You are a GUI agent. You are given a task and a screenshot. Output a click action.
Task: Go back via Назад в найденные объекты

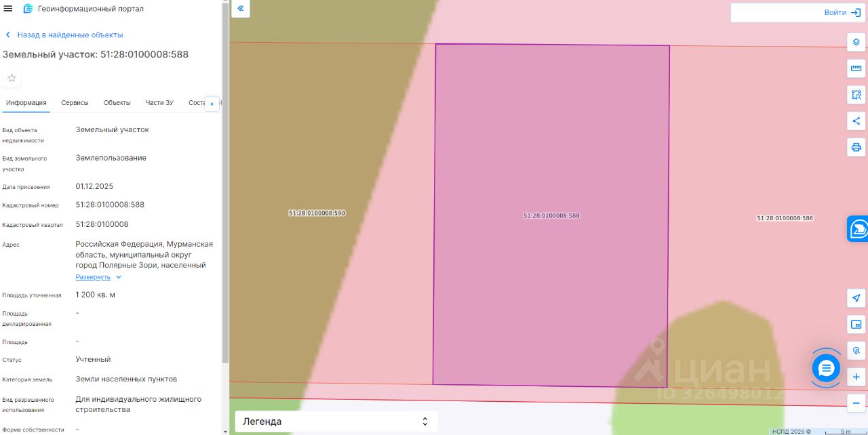pyautogui.click(x=64, y=35)
